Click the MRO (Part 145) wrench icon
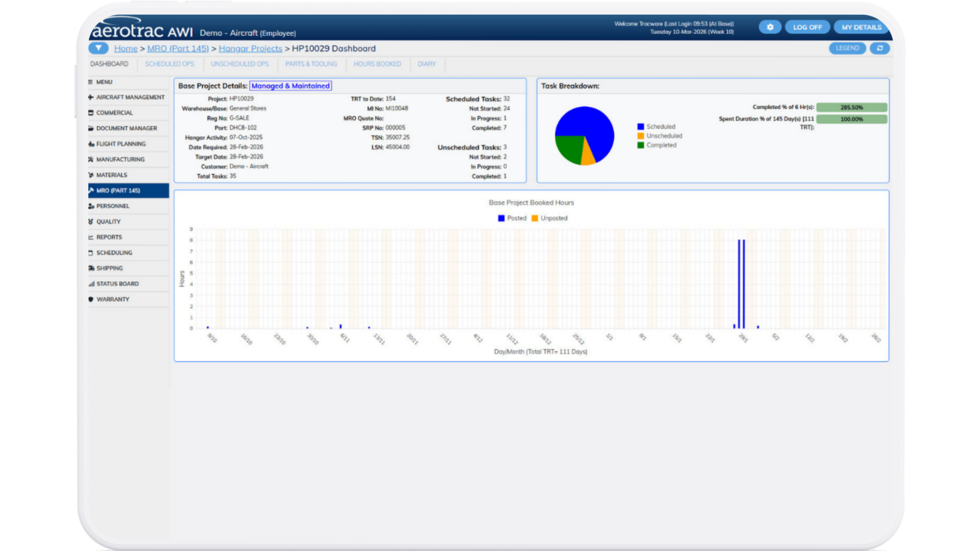Screen dimensions: 980x551 (x=91, y=190)
